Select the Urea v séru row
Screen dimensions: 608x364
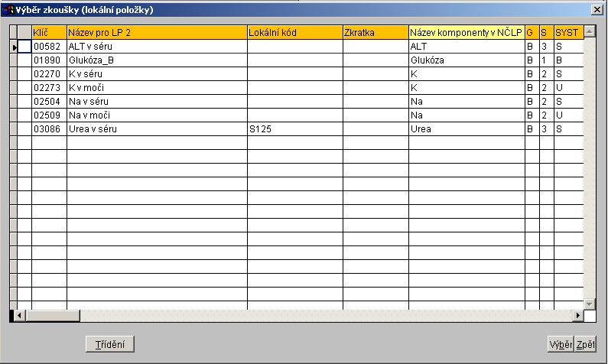coord(157,129)
